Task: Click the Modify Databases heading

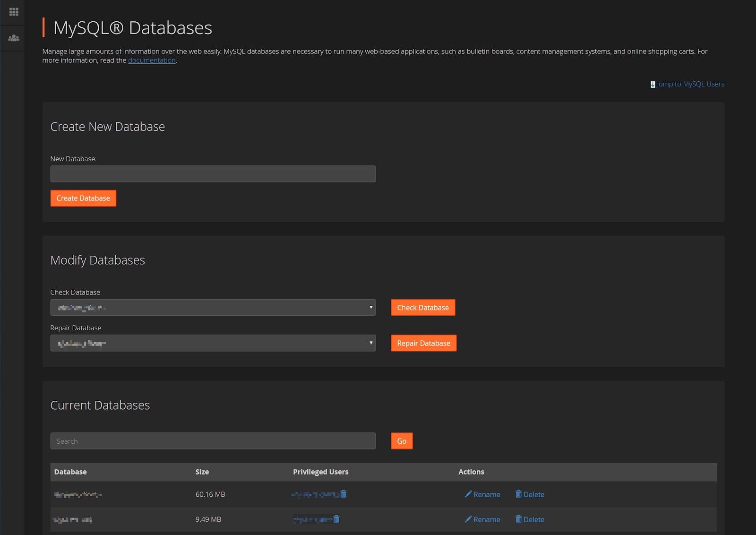Action: [x=98, y=260]
